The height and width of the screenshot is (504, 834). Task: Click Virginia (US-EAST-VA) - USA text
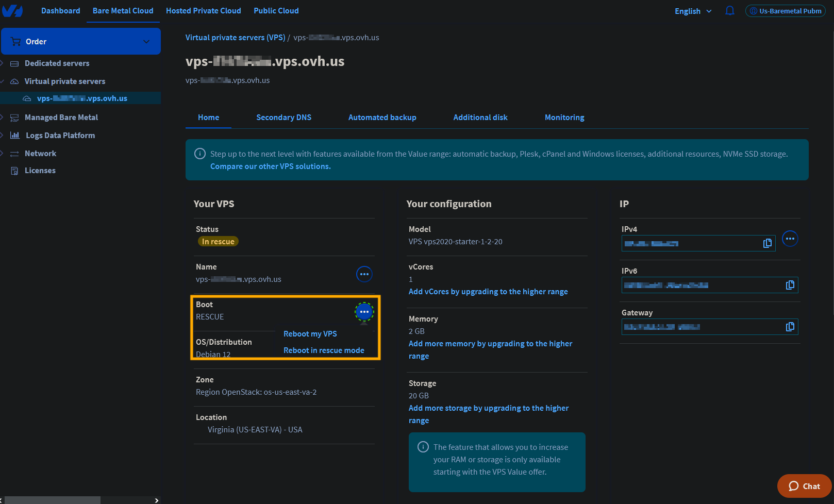[x=255, y=430]
